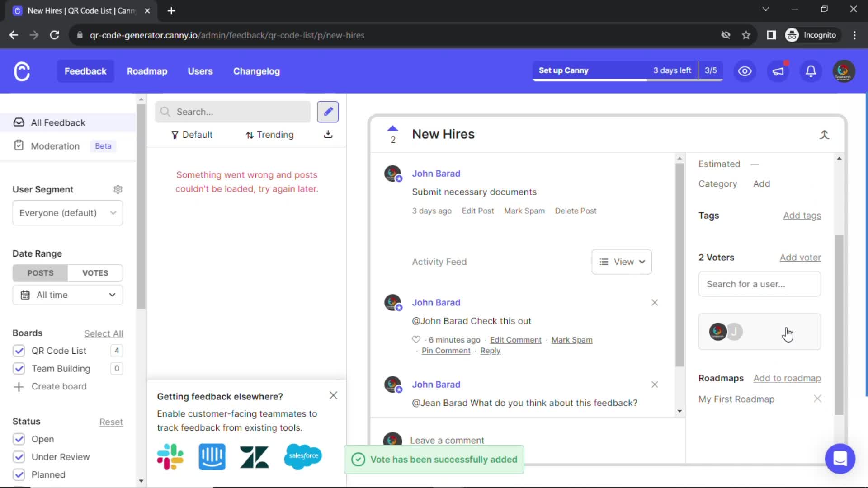Screen dimensions: 868x488
Task: Open the Trending sort menu
Action: point(269,135)
